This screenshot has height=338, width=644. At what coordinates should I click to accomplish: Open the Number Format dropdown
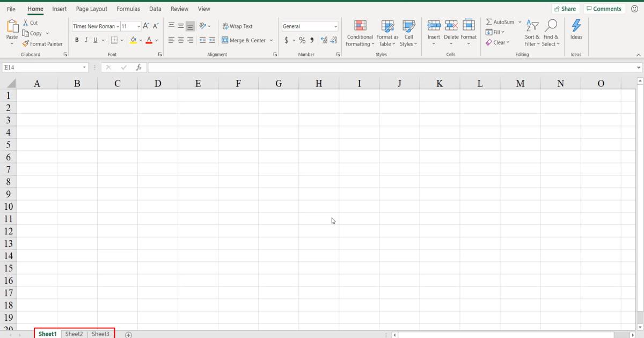coord(335,26)
